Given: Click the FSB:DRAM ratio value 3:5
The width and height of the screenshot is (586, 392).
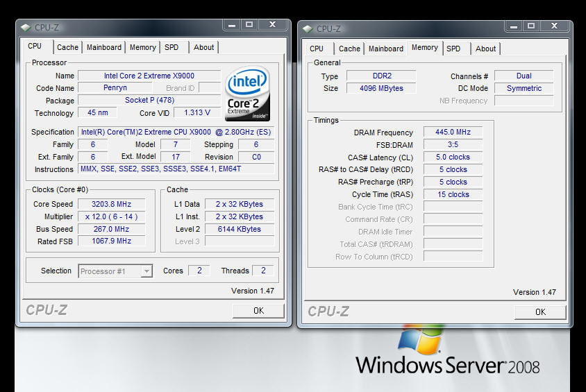Looking at the screenshot, I should [453, 144].
